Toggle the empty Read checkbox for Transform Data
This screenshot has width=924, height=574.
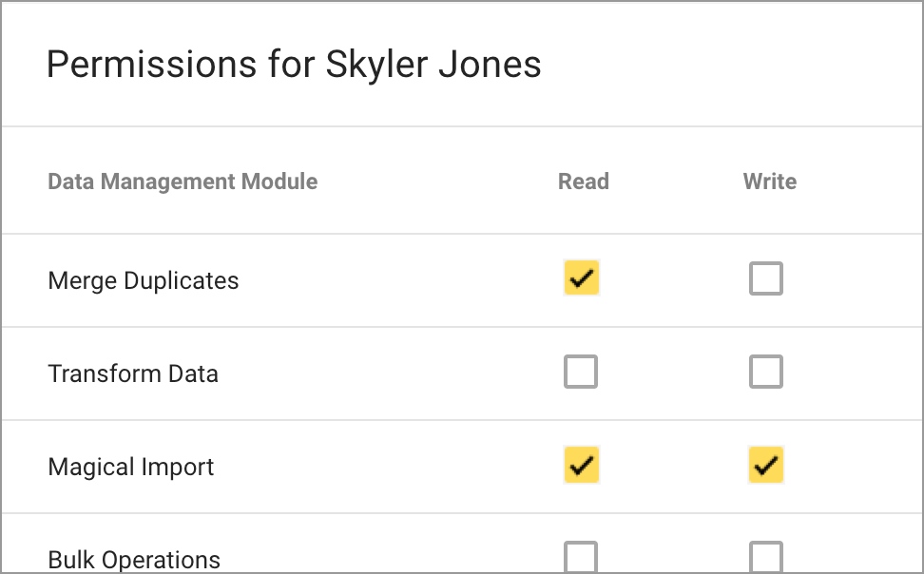point(581,372)
